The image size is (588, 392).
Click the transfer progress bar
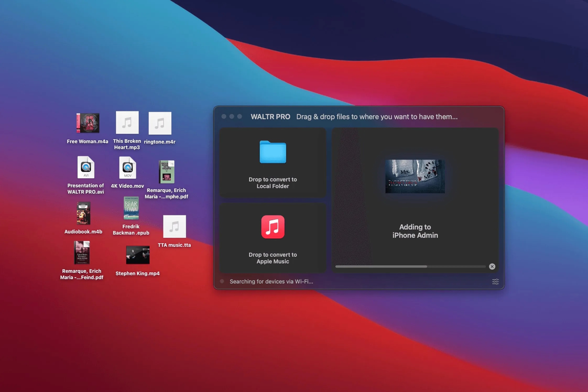pos(410,266)
